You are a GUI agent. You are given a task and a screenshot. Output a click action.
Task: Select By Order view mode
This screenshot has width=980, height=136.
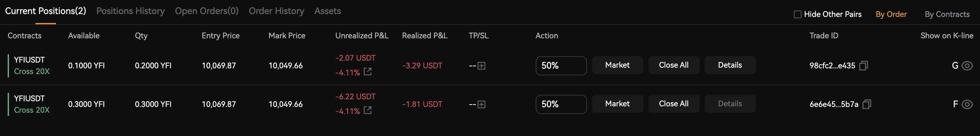click(891, 14)
